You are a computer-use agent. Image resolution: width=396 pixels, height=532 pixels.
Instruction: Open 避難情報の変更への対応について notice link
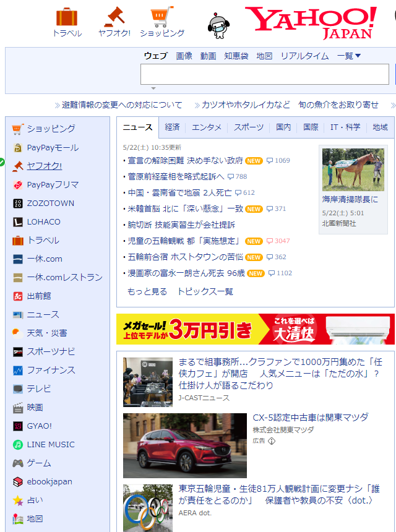coord(122,105)
